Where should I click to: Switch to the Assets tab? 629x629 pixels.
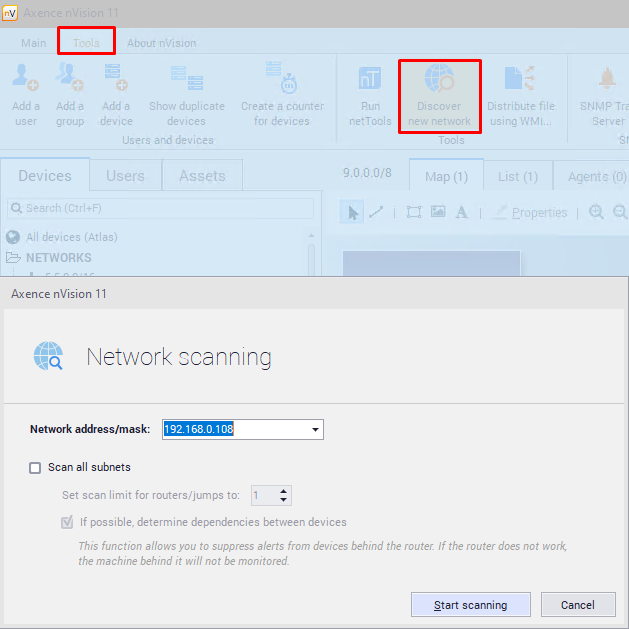(x=202, y=176)
